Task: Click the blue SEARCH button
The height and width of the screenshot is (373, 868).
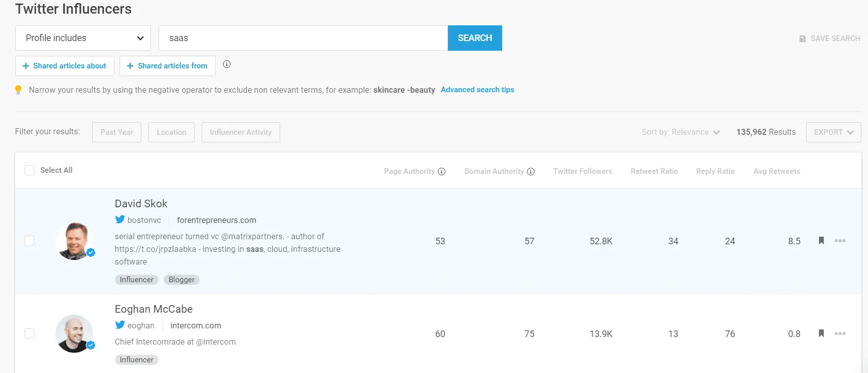Action: click(x=475, y=38)
